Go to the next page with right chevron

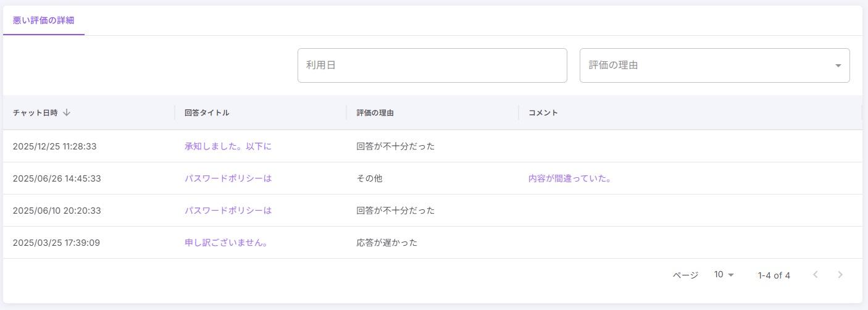pos(840,275)
